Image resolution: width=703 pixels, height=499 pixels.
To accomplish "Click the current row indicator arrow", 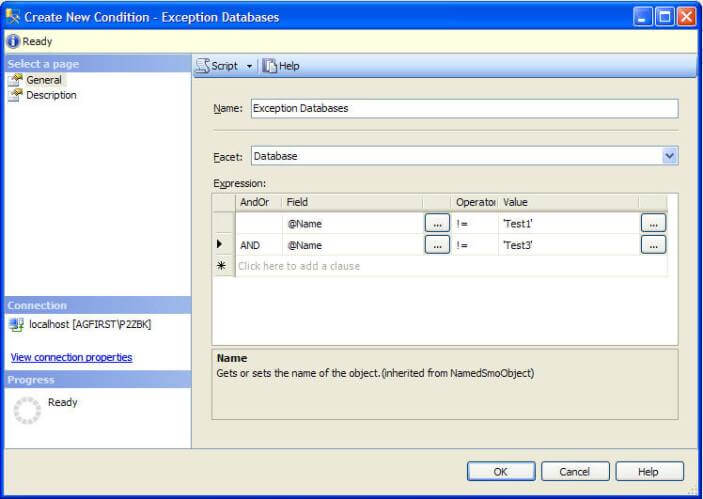I will click(220, 244).
